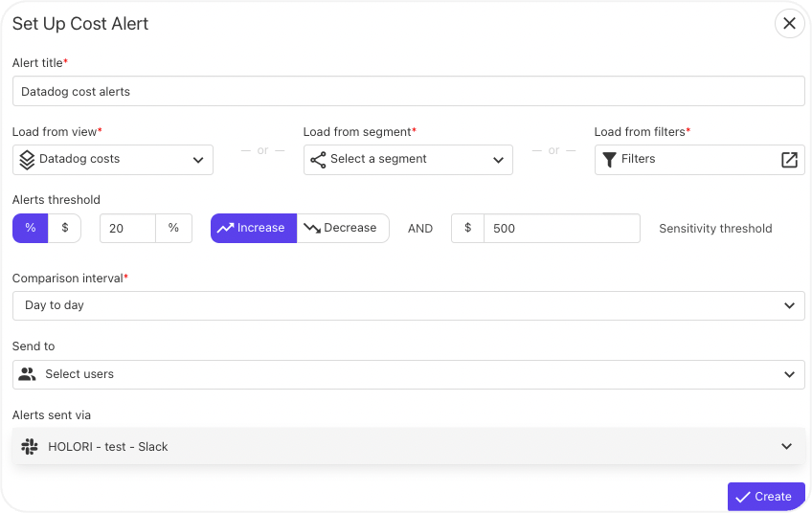Click the Alert title text field
Image resolution: width=812 pixels, height=513 pixels.
pyautogui.click(x=409, y=91)
